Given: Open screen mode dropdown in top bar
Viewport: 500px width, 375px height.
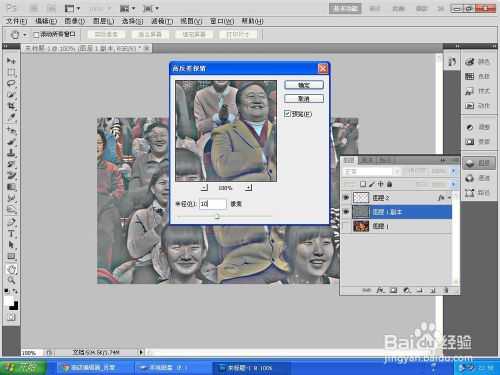Looking at the screenshot, I should tap(151, 8).
